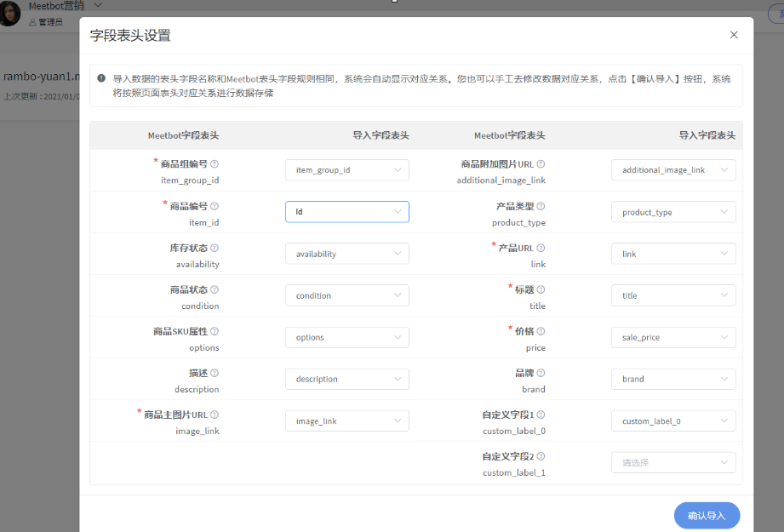The width and height of the screenshot is (784, 532).
Task: Click the 商品组编号 field label
Action: (184, 164)
